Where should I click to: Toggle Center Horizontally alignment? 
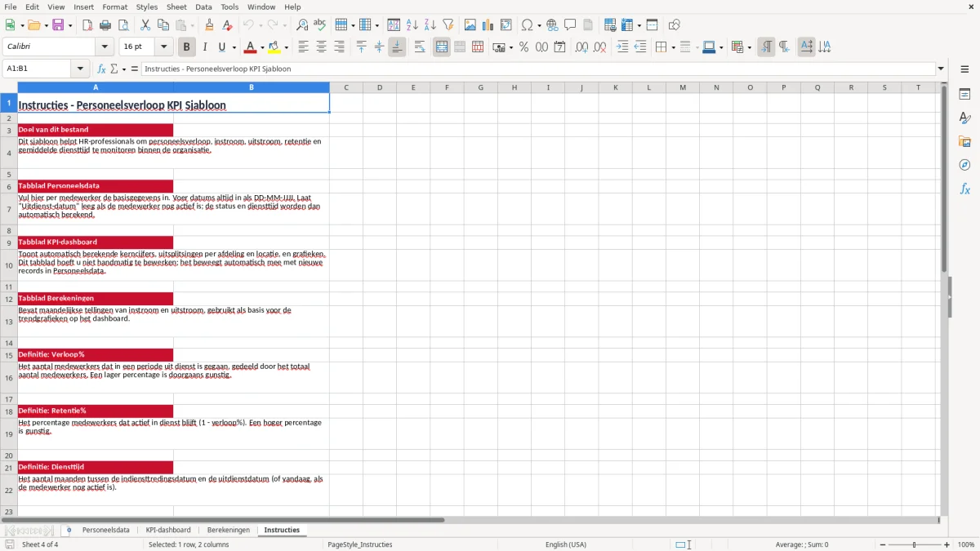[x=321, y=47]
